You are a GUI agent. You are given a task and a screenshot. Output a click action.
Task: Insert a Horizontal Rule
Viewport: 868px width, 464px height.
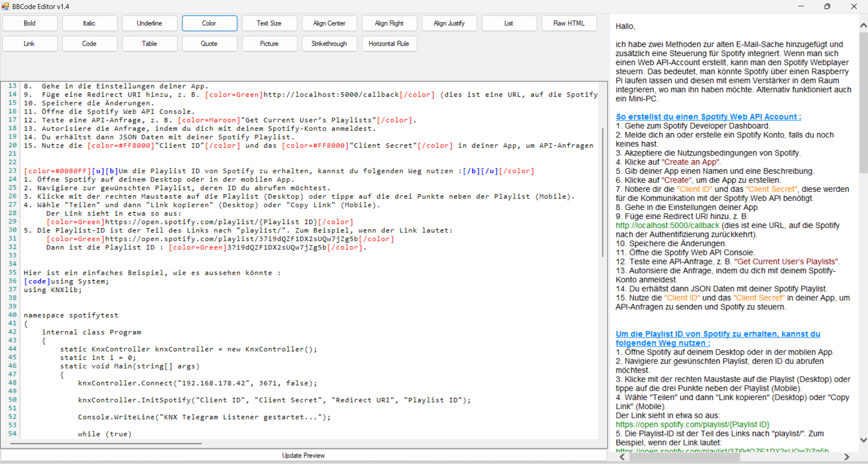click(389, 43)
